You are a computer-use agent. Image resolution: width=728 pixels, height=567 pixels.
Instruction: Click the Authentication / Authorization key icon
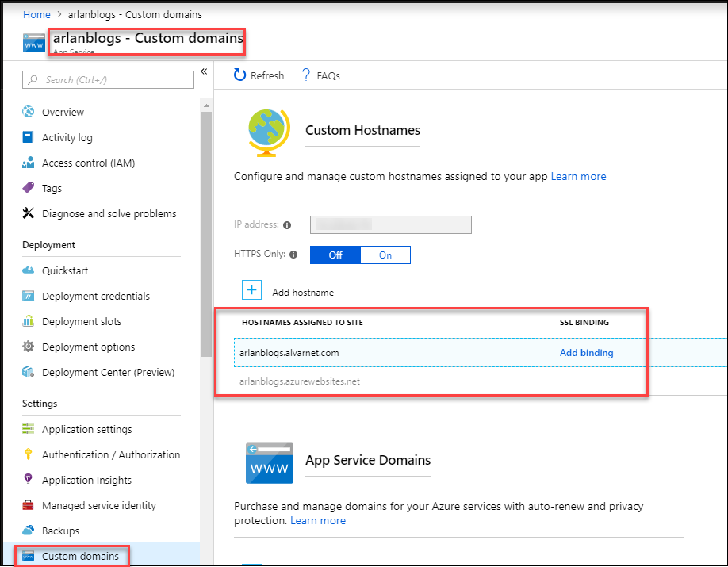click(x=29, y=454)
